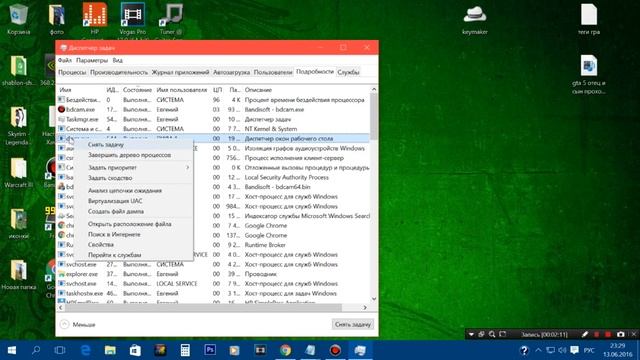Open the Новая папка desktop folder
The height and width of the screenshot is (360, 640).
19,275
